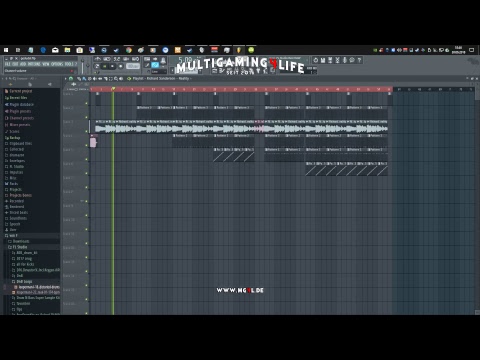Open the EDIT menu
Viewport: 480px width, 360px height.
coord(15,64)
